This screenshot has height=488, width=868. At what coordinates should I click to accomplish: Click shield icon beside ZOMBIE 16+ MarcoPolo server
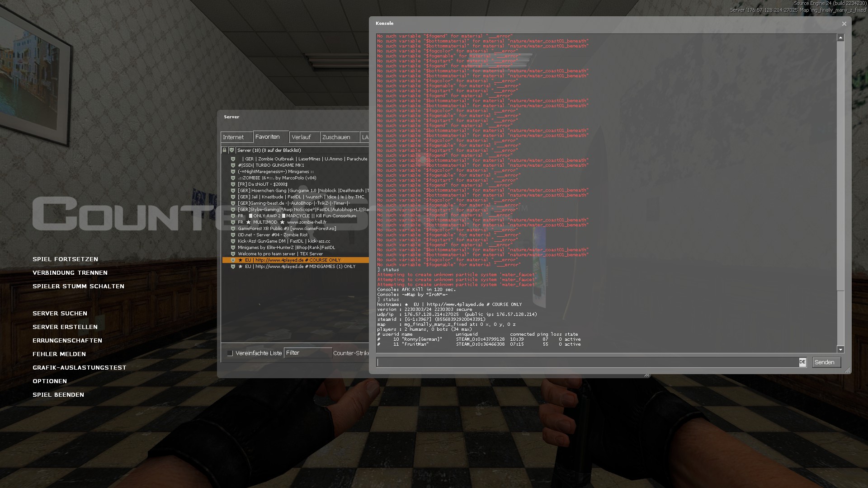(233, 178)
